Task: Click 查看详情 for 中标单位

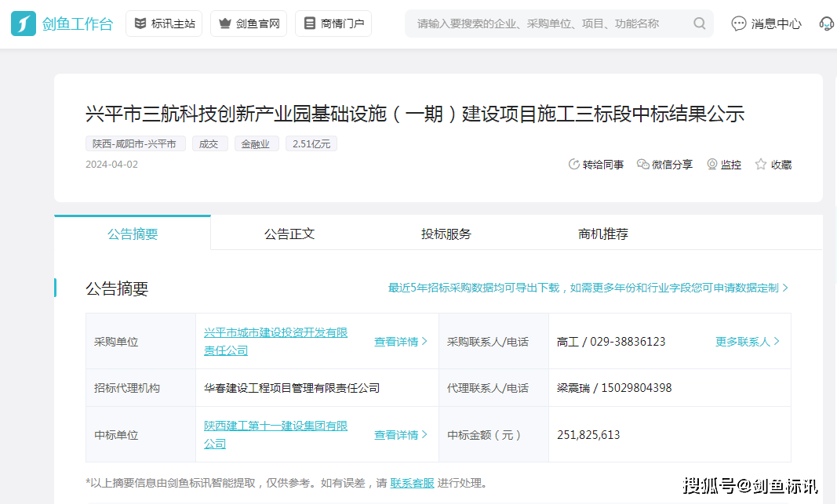Action: tap(400, 435)
